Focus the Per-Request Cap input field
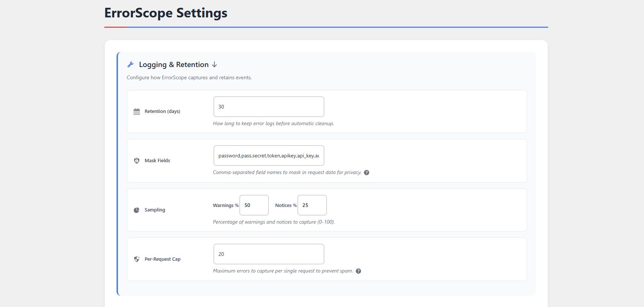Screen dimensions: 644x307 point(269,254)
